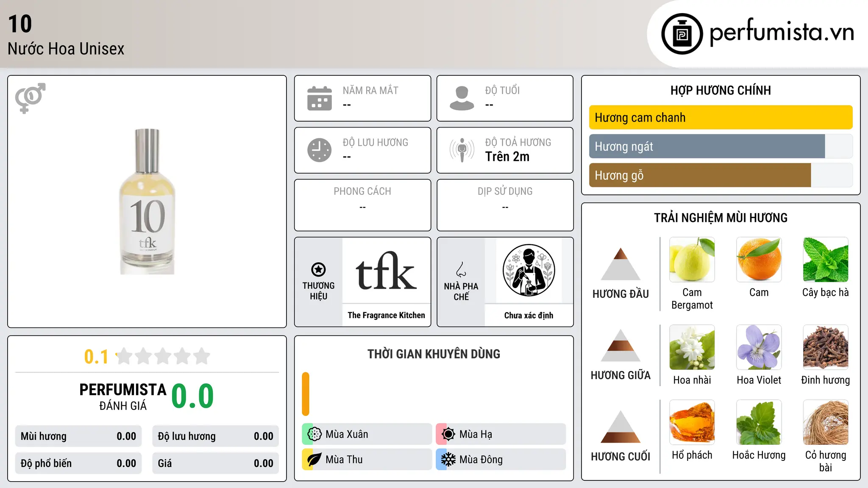Viewport: 868px width, 488px height.
Task: Click the Mùa Đông snowflake icon
Action: pyautogui.click(x=448, y=459)
